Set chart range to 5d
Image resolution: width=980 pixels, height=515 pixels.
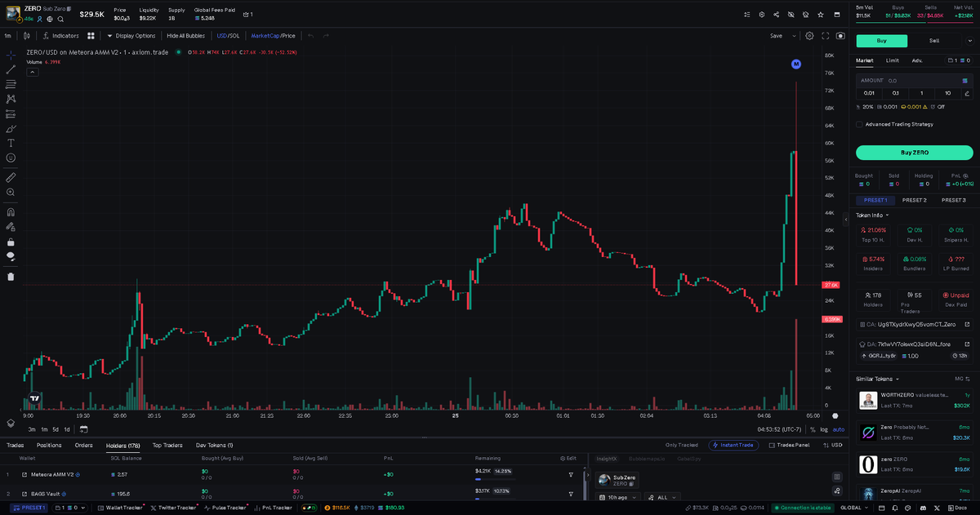pos(56,428)
